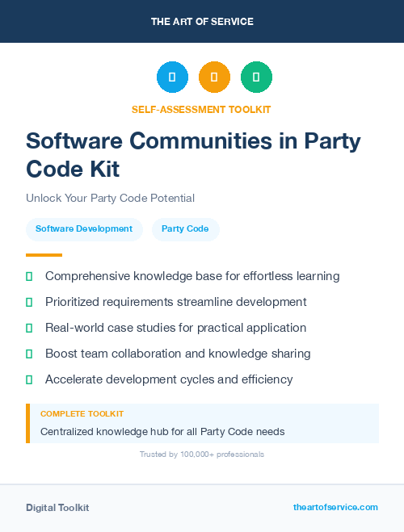
Task: Select the Software Development tag
Action: 84,229
